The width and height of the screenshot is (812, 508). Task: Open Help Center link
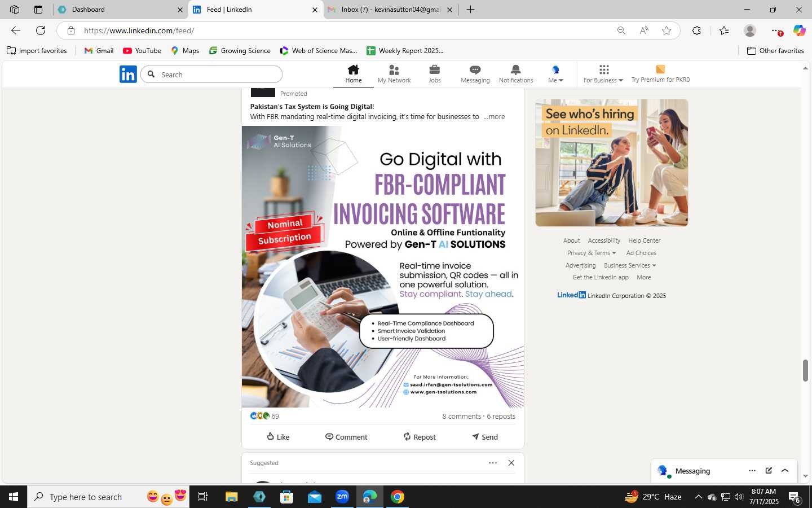point(644,240)
